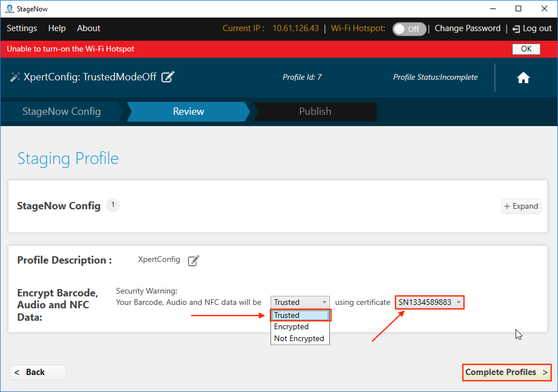558x392 pixels.
Task: Edit the TrustedModeOff profile name pencil icon
Action: [x=168, y=77]
